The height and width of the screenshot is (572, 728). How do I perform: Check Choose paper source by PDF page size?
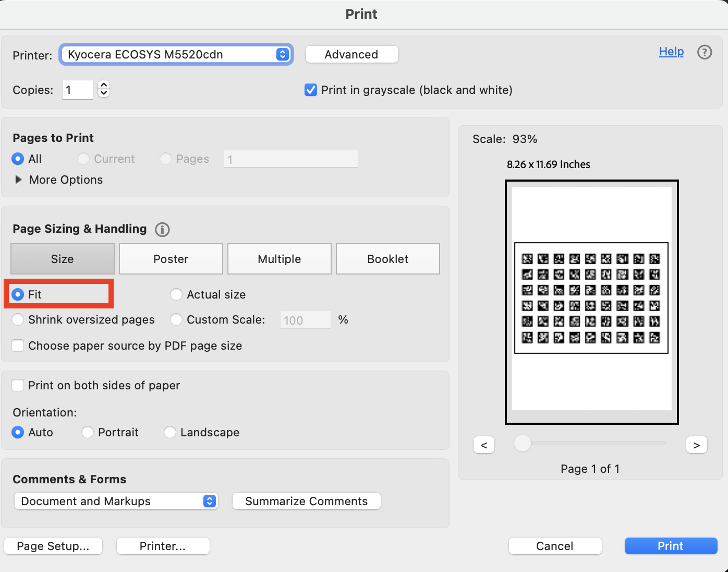point(18,345)
